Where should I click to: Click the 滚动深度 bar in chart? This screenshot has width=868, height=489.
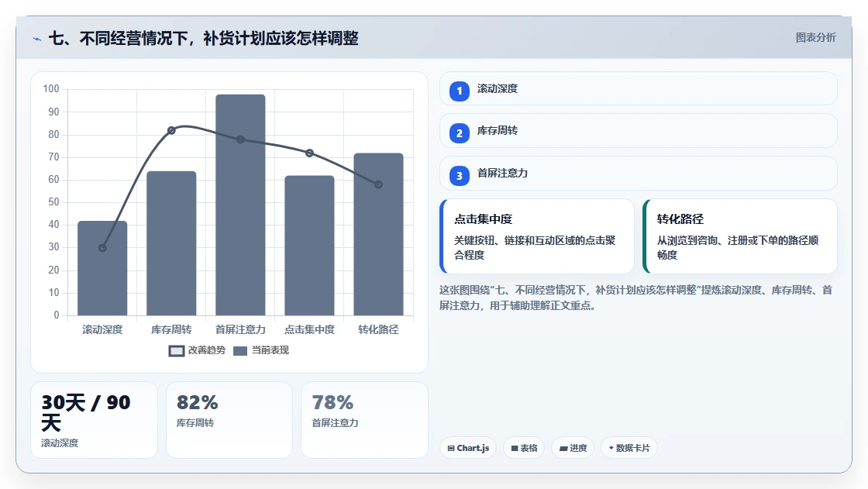click(102, 268)
